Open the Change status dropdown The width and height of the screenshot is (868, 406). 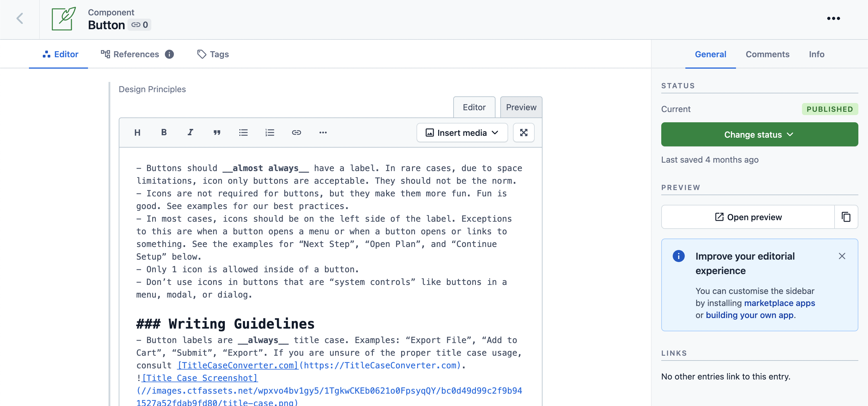pos(759,134)
